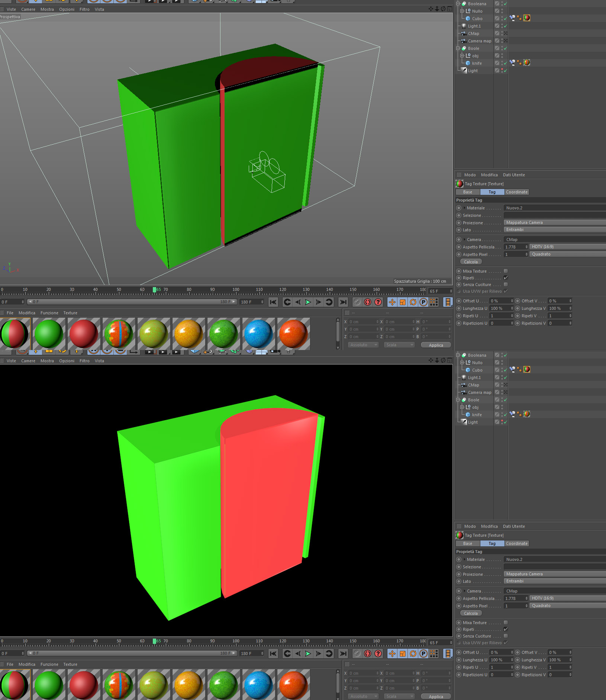The width and height of the screenshot is (606, 700).
Task: Click the dotted point-level animation icon, upper timeline
Action: coord(434,302)
